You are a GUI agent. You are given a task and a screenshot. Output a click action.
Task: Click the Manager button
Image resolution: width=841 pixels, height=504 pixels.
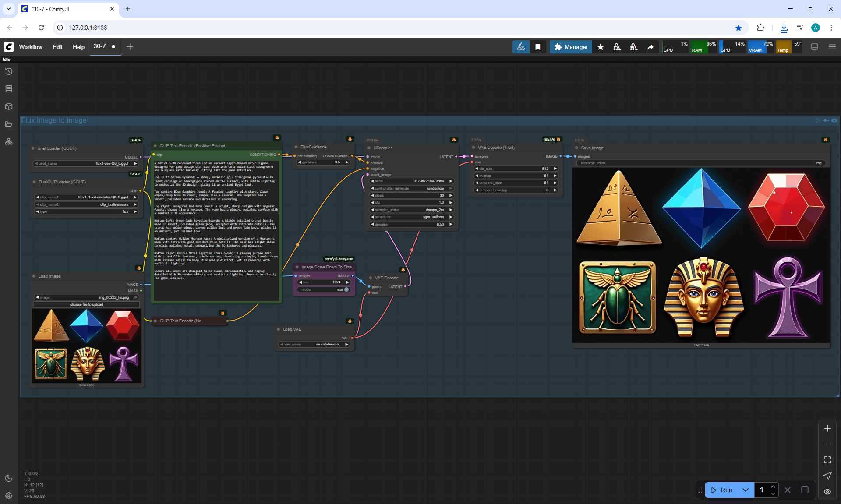click(571, 47)
